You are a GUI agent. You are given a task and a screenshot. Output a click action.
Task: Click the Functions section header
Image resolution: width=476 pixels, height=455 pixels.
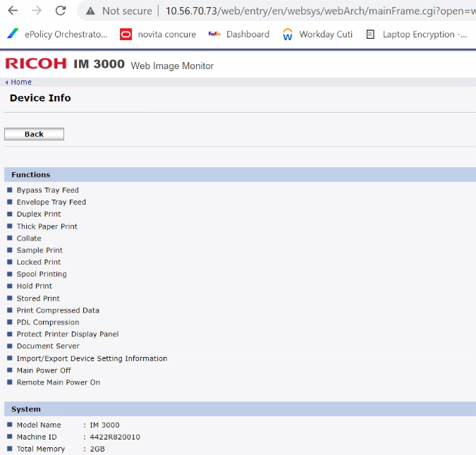tap(30, 175)
